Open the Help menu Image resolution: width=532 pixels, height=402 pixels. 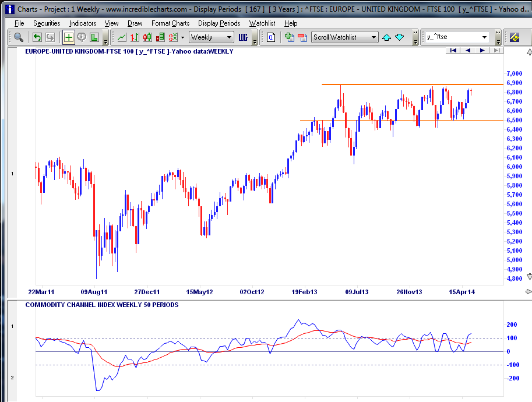(291, 23)
